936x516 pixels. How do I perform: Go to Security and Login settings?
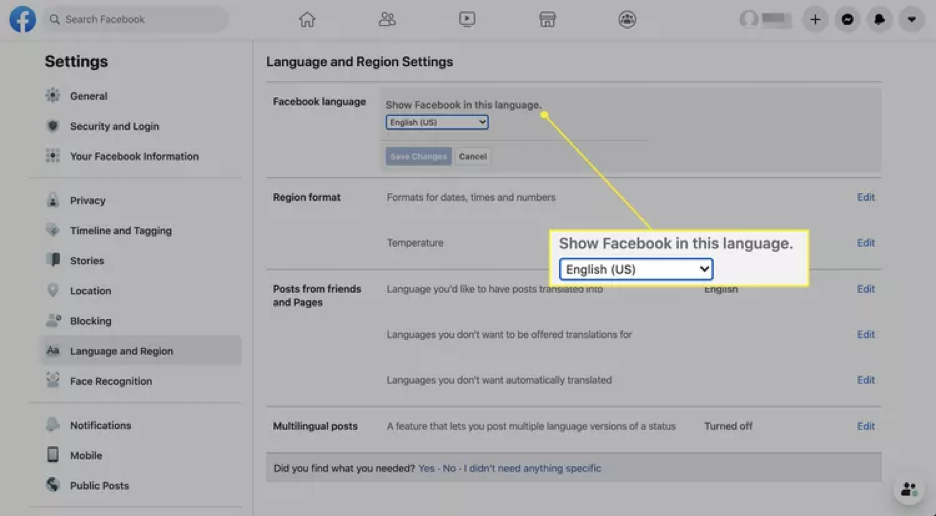coord(114,127)
